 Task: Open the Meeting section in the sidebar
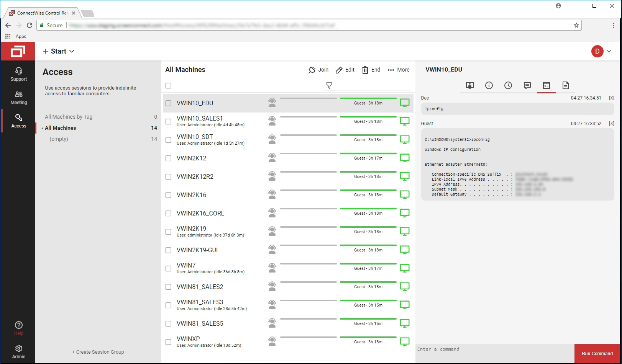(18, 98)
